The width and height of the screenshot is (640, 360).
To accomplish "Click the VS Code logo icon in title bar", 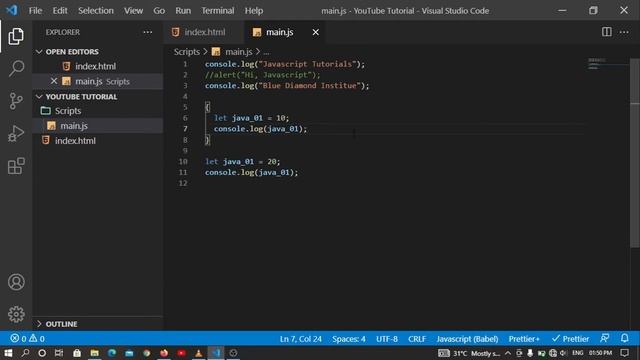I will point(12,10).
